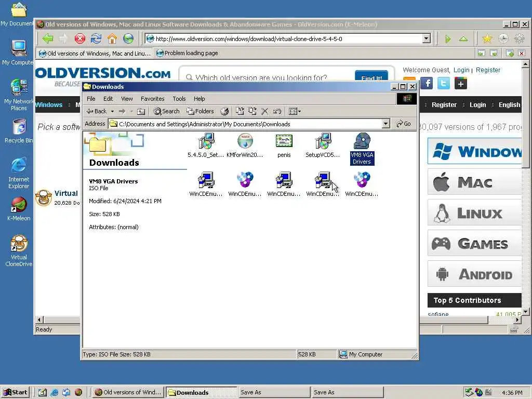This screenshot has width=532, height=399.
Task: Click the English link in site navigation
Action: [509, 105]
